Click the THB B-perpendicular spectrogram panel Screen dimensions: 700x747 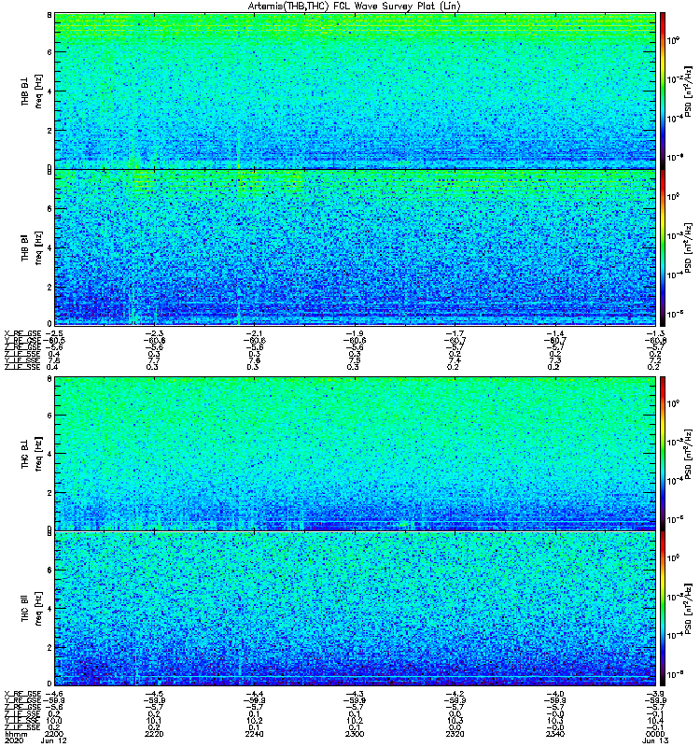click(x=356, y=91)
